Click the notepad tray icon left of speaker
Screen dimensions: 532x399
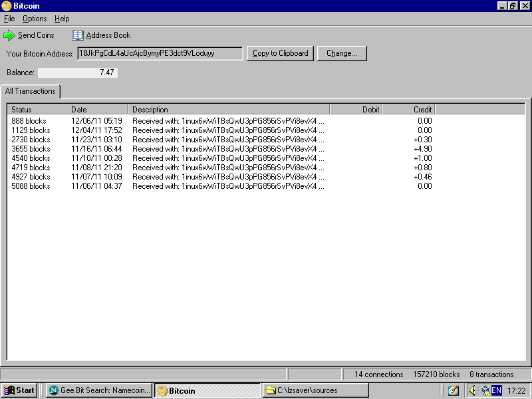[453, 390]
